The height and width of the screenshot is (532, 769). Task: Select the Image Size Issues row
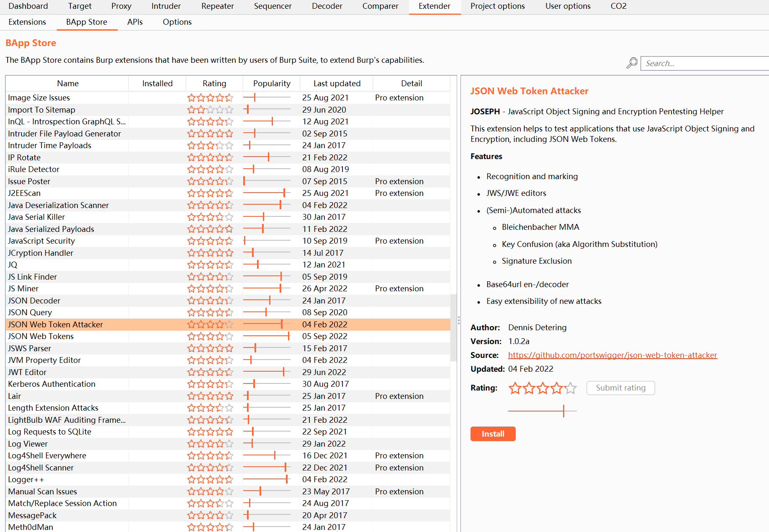click(x=228, y=98)
